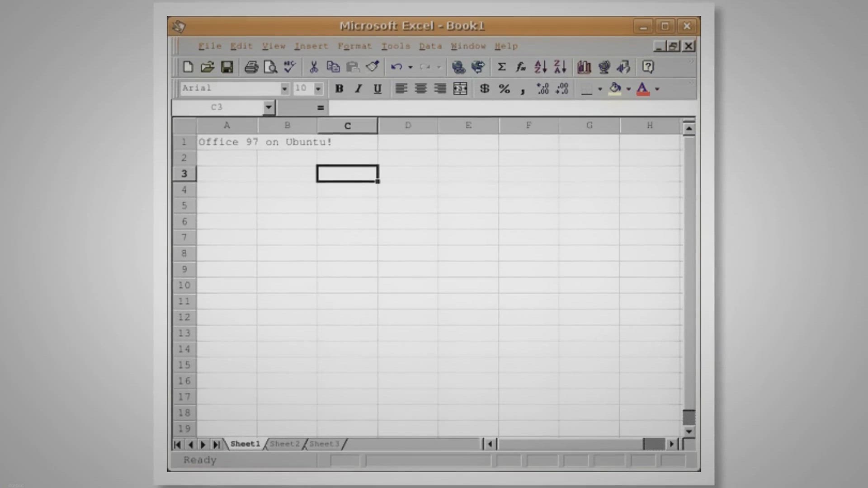
Task: Open the Redo history dropdown arrow
Action: pos(439,67)
